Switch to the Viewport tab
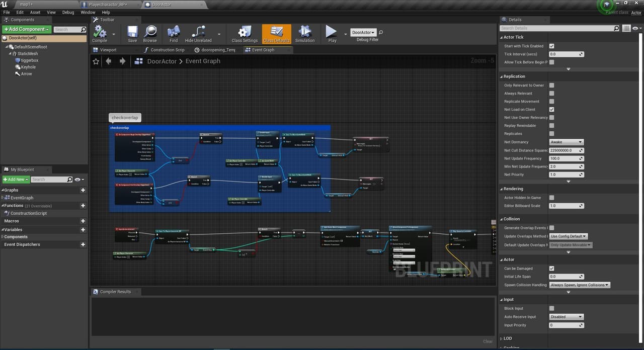644x350 pixels. pyautogui.click(x=108, y=50)
